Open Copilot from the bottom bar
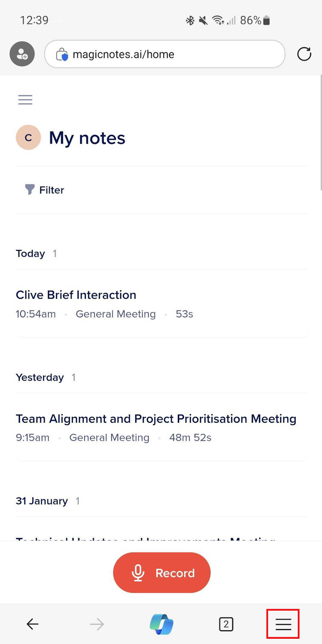The width and height of the screenshot is (322, 644). pos(161,624)
